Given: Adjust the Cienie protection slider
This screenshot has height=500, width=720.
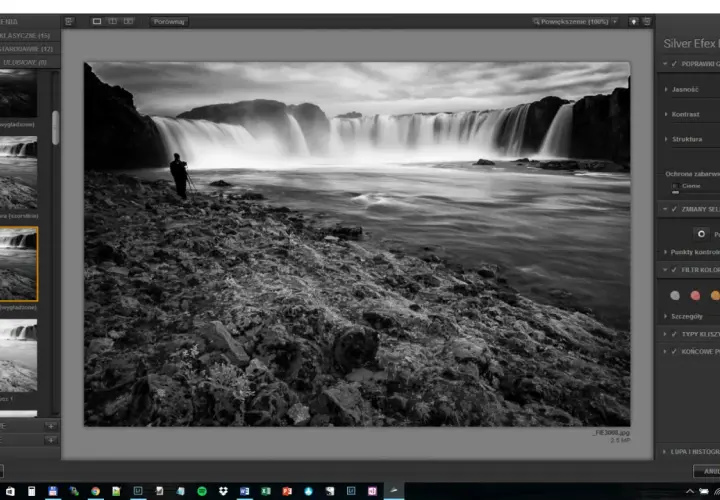Looking at the screenshot, I should pyautogui.click(x=675, y=192).
